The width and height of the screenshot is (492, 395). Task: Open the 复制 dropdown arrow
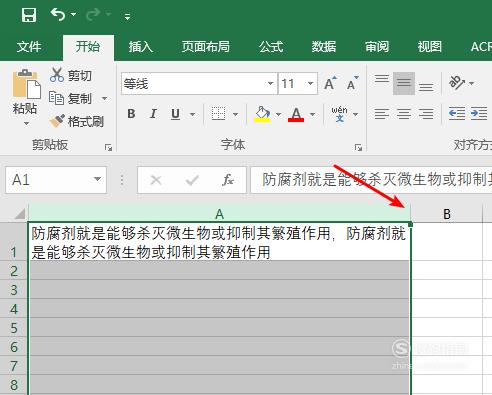click(104, 98)
